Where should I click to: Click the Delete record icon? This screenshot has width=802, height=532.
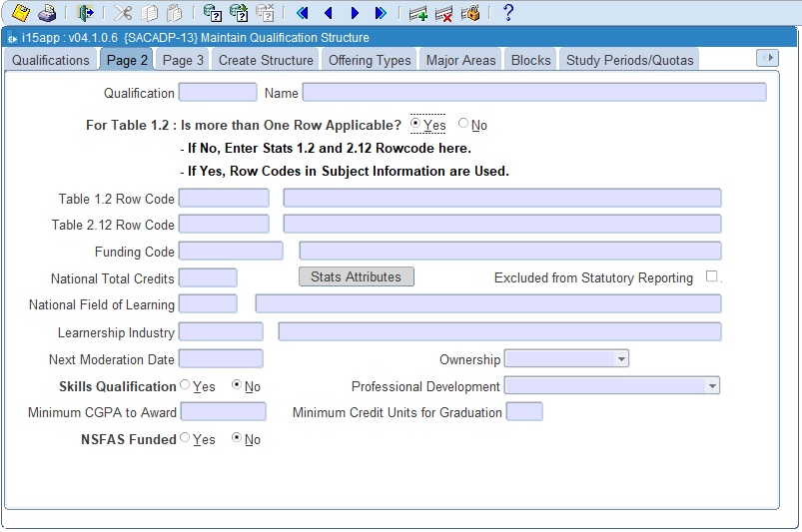coord(444,13)
